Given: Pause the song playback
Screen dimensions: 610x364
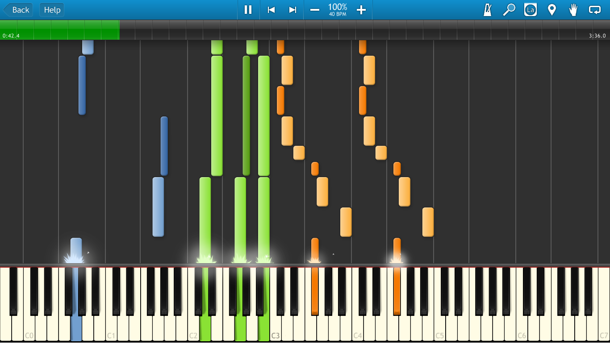Looking at the screenshot, I should click(x=248, y=10).
